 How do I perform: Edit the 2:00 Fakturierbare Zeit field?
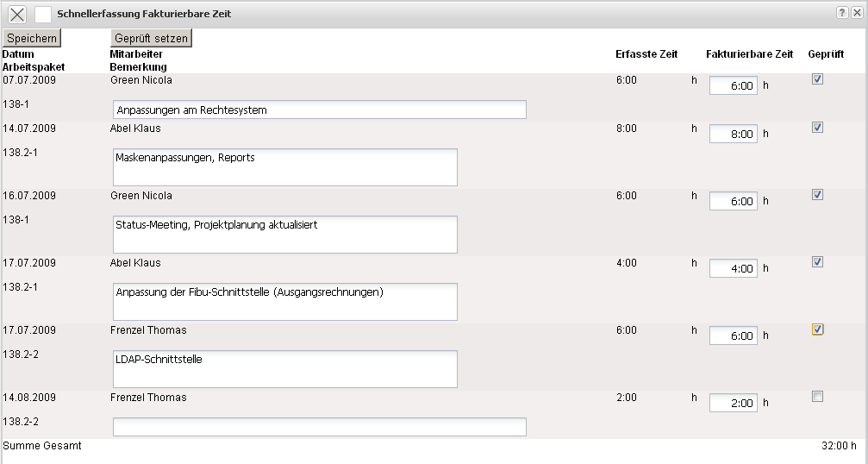[x=733, y=403]
